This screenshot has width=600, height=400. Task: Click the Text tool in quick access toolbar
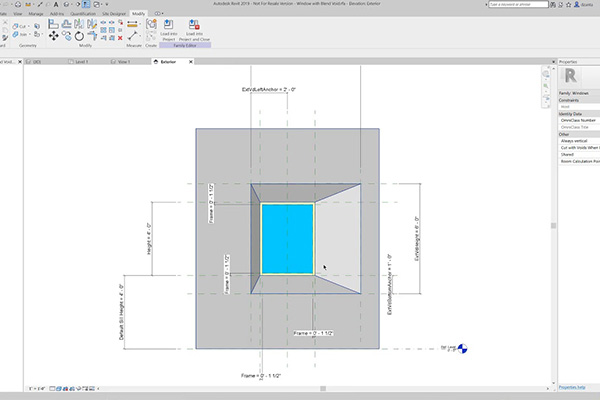pyautogui.click(x=56, y=5)
